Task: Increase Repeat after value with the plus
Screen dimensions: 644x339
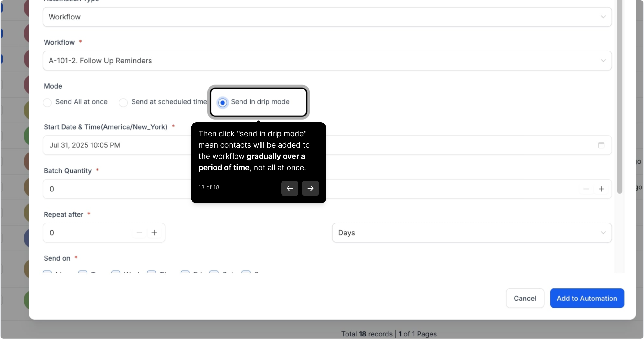Action: 154,233
